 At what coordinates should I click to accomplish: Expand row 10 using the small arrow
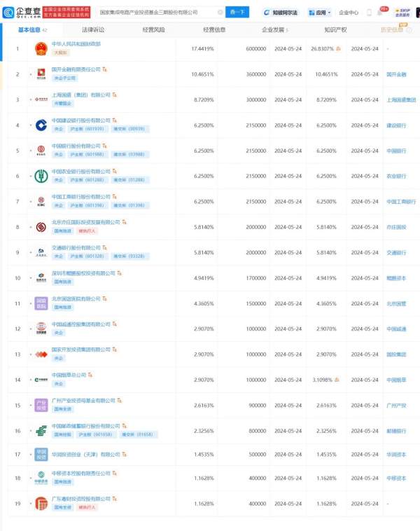31,278
